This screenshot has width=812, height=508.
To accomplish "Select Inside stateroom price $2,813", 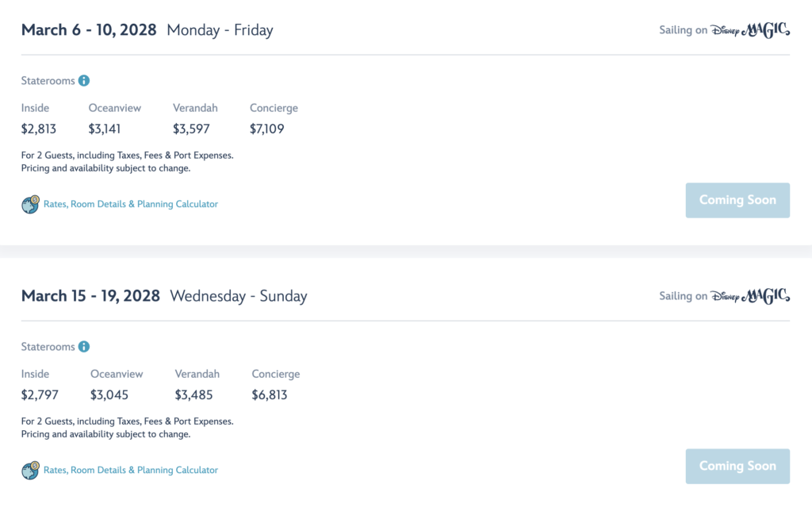I will pyautogui.click(x=39, y=129).
